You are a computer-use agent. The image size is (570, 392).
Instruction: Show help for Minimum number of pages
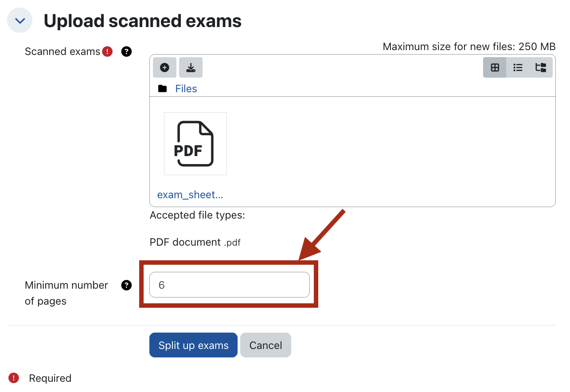[126, 285]
